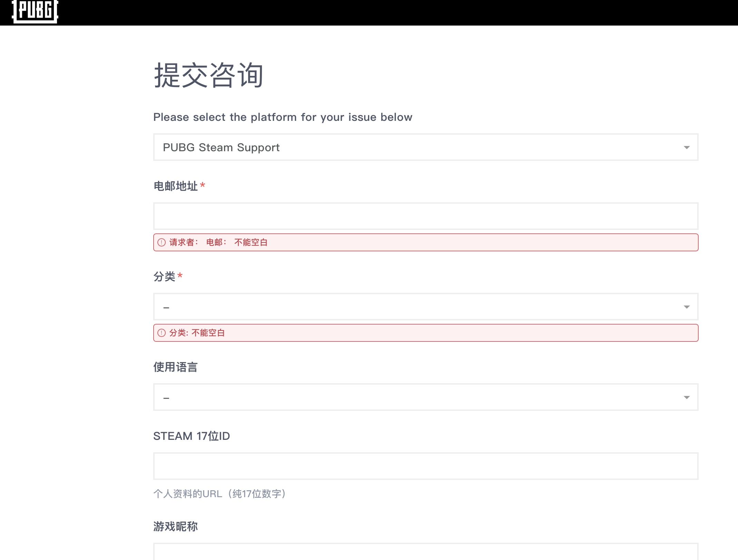Click the warning icon in 分类 error
Viewport: 738px width, 560px height.
pyautogui.click(x=162, y=333)
